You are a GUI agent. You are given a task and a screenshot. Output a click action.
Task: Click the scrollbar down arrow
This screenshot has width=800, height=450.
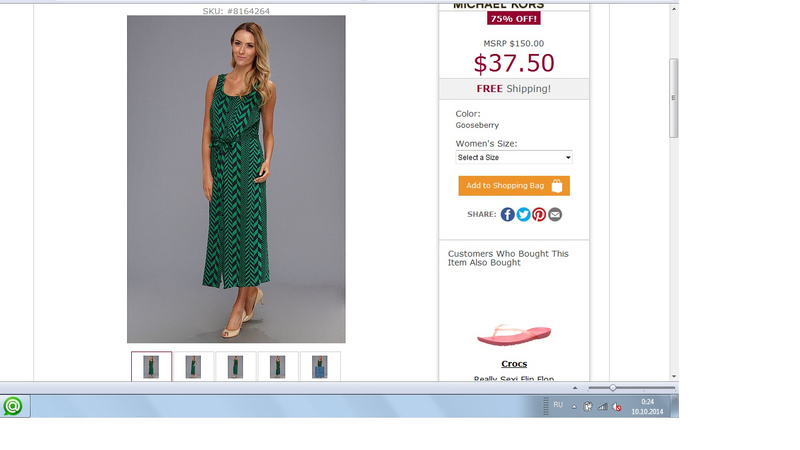pos(674,377)
